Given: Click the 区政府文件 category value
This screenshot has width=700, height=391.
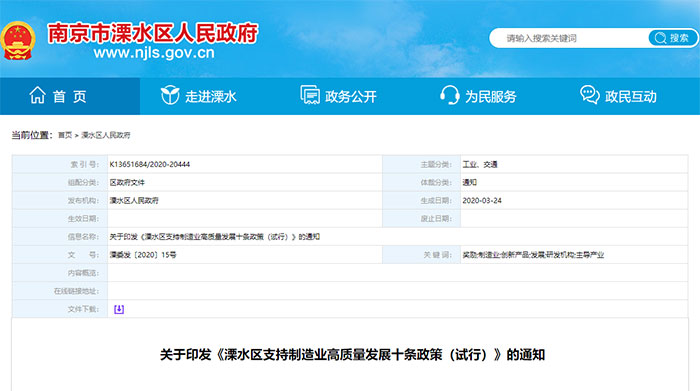Looking at the screenshot, I should point(127,182).
